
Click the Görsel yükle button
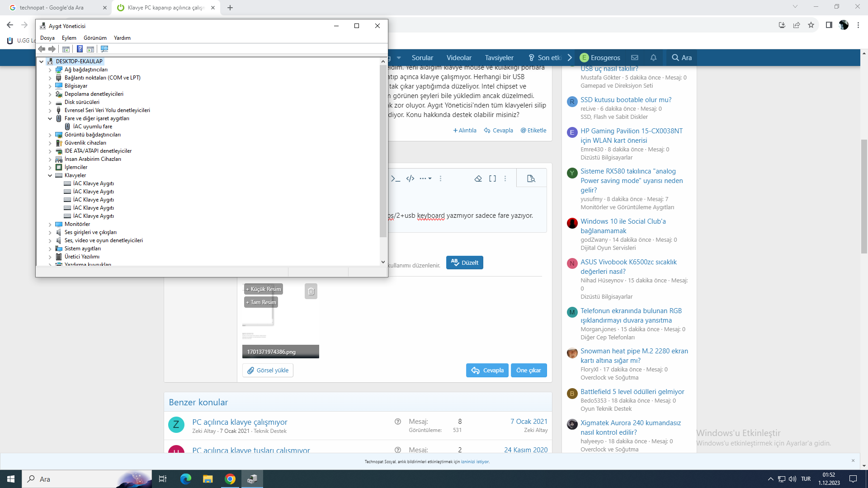(x=268, y=370)
